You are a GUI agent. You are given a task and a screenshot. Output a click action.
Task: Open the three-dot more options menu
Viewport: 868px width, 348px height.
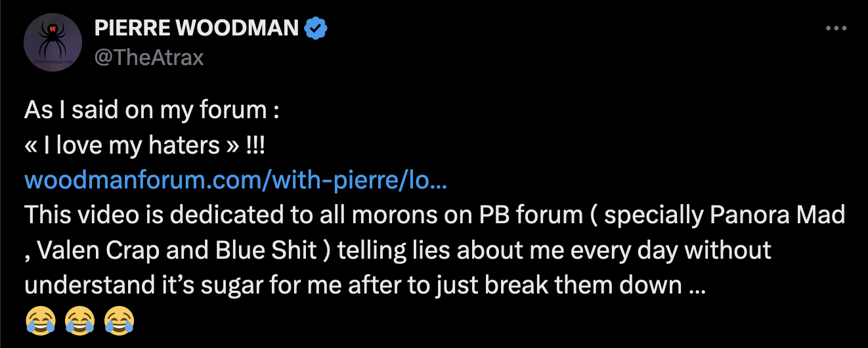tap(836, 29)
